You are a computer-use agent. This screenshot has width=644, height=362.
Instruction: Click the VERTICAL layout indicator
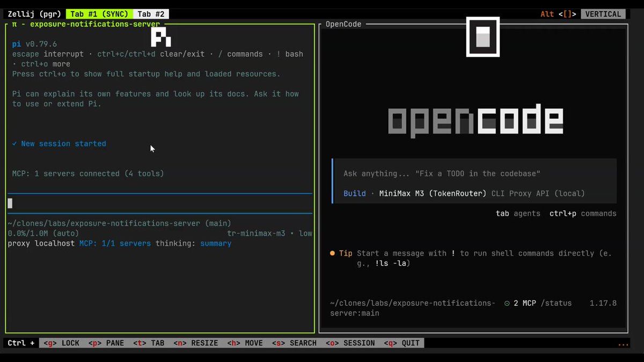coord(603,14)
